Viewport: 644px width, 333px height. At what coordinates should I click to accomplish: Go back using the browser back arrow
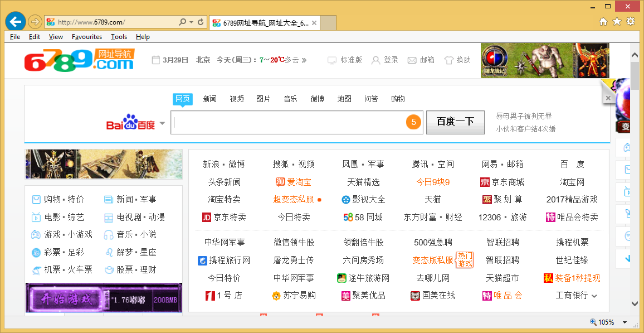tap(16, 21)
